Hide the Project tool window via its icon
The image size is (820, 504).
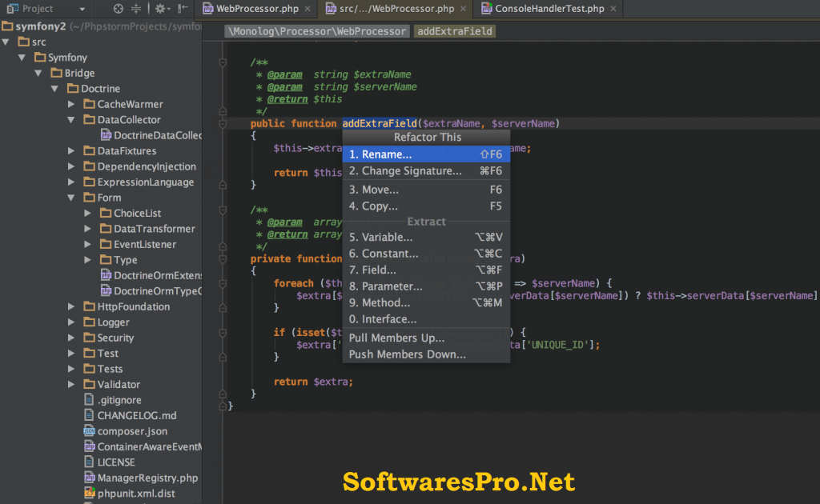pyautogui.click(x=183, y=7)
